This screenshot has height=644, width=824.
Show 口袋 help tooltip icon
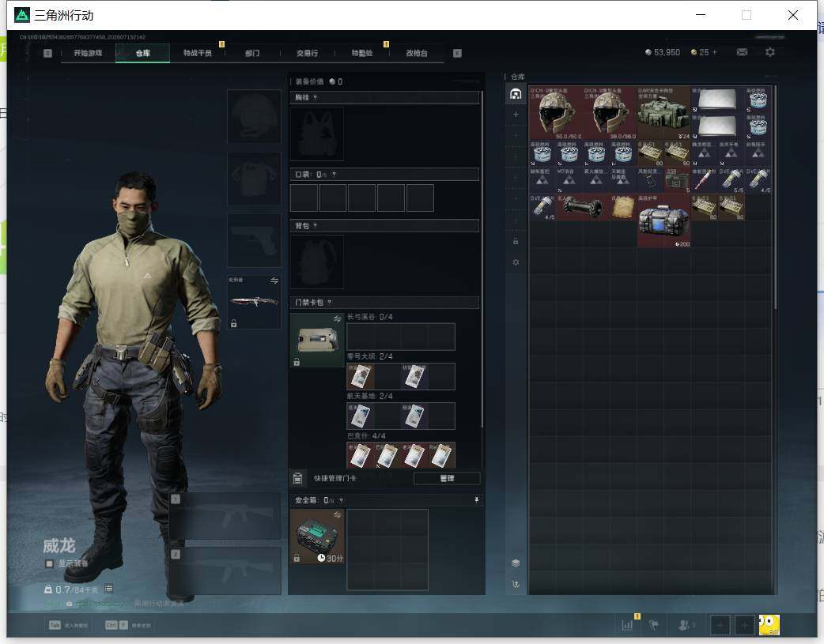click(x=334, y=175)
